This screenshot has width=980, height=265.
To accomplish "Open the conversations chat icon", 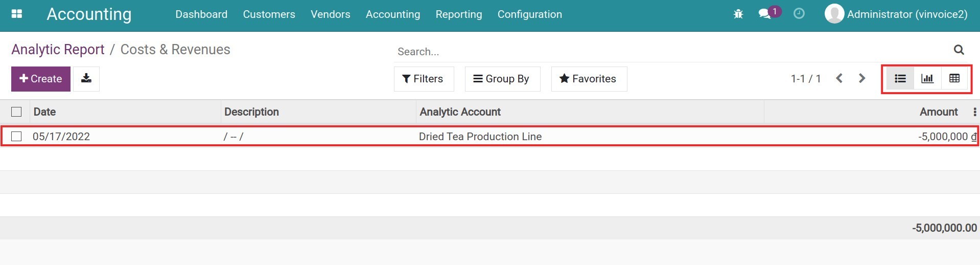I will (x=765, y=14).
